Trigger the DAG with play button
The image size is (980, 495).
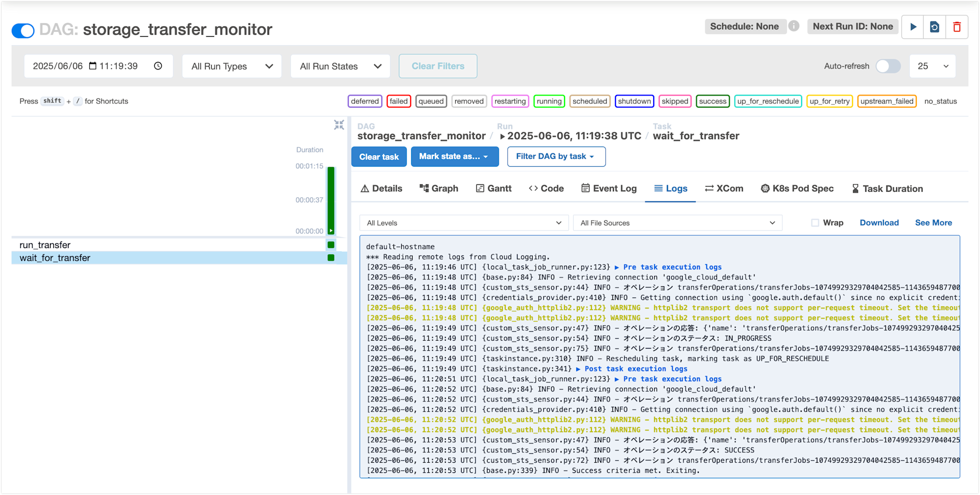pos(913,27)
